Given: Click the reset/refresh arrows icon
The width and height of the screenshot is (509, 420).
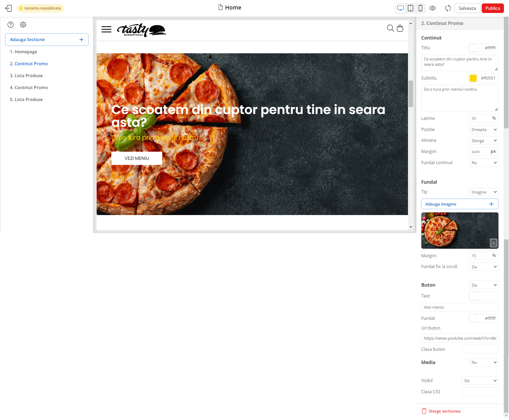Looking at the screenshot, I should [448, 8].
